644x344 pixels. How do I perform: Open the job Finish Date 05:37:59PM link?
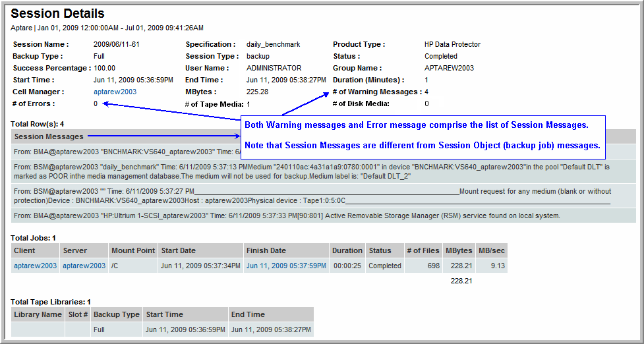click(x=286, y=266)
